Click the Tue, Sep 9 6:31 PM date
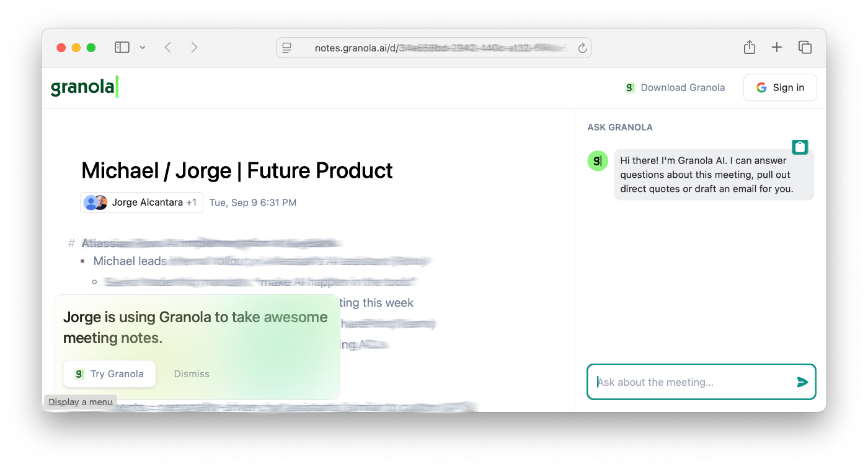 coord(253,203)
